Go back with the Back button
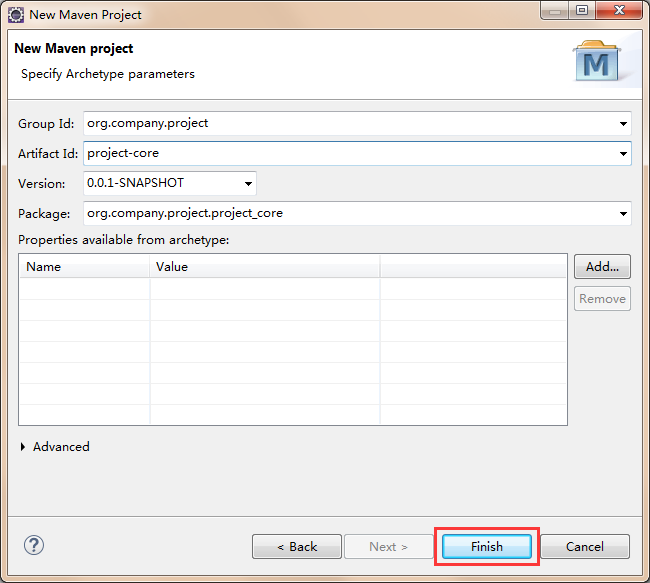Screen dimensions: 650x583 click(297, 547)
